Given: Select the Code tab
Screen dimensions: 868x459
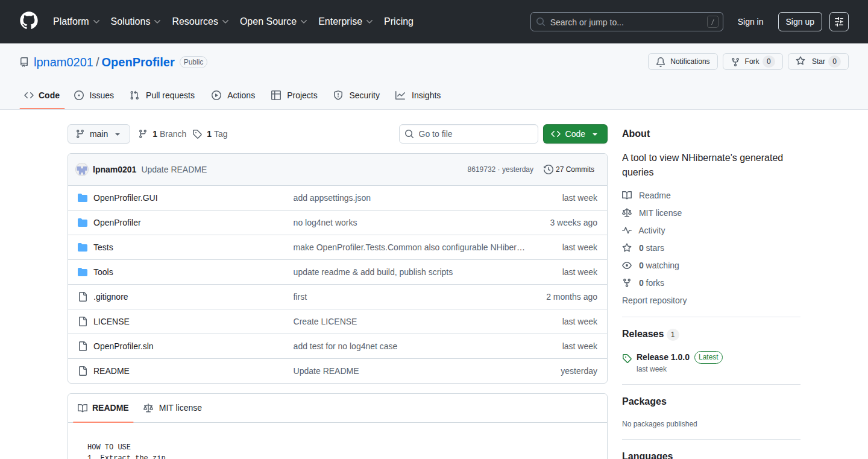Looking at the screenshot, I should (42, 95).
